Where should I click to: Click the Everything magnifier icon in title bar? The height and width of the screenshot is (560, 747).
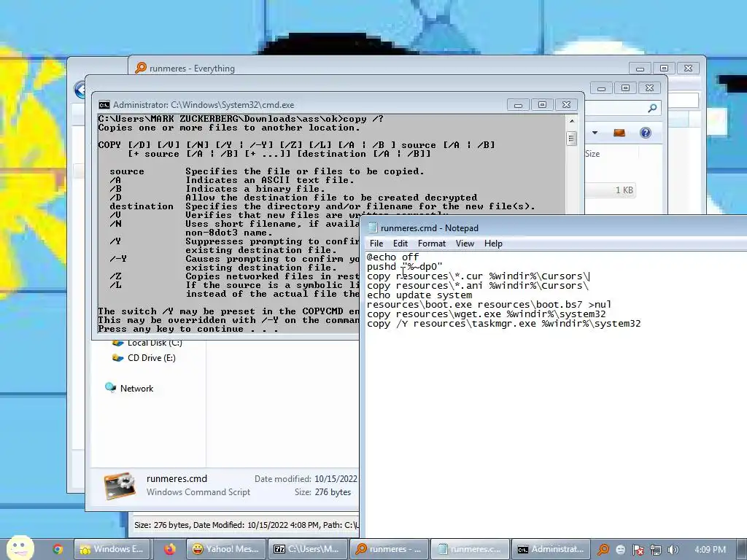coord(141,68)
